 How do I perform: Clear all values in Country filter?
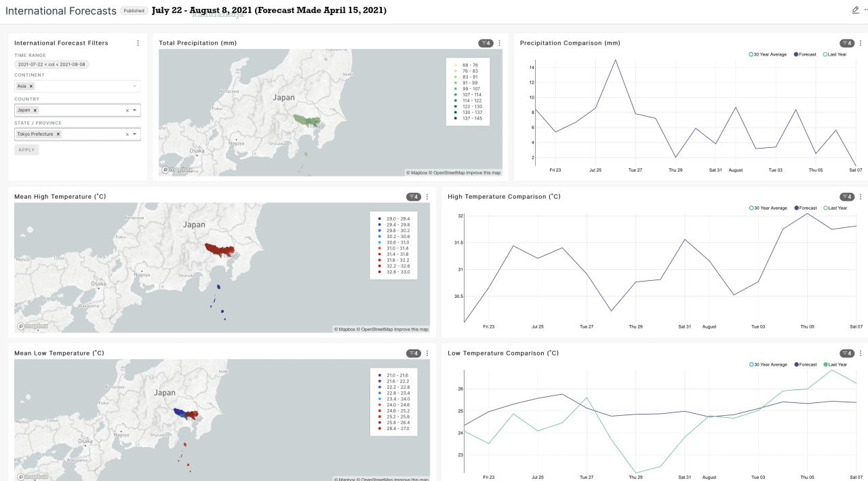pyautogui.click(x=127, y=110)
